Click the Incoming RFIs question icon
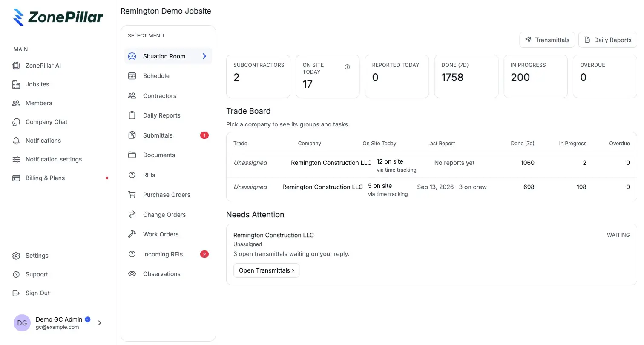This screenshot has height=345, width=644. pyautogui.click(x=132, y=254)
